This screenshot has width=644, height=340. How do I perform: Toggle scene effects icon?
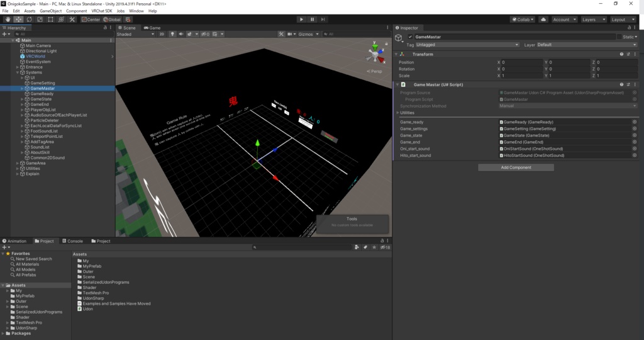click(x=189, y=34)
